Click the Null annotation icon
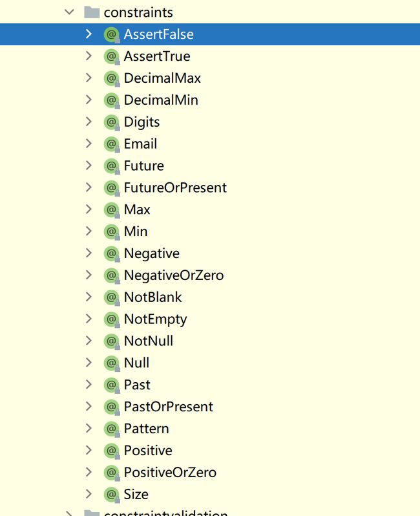Screen dimensions: 420x516 [x=112, y=363]
